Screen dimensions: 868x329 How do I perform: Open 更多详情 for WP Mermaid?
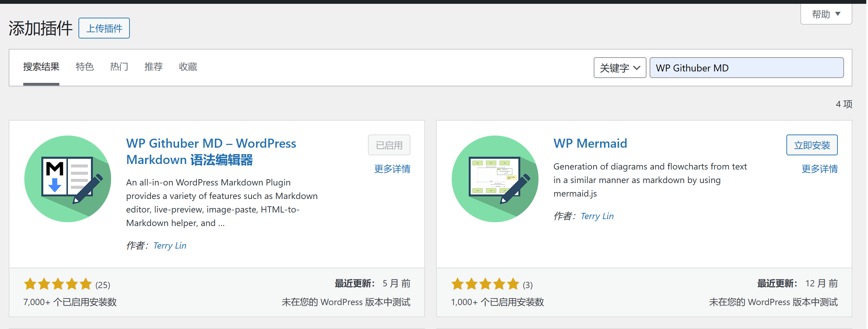(819, 169)
